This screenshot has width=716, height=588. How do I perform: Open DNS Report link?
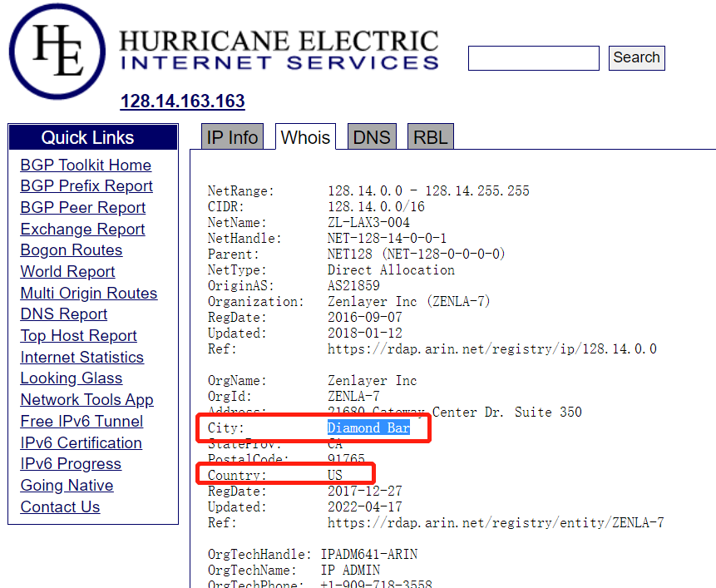click(64, 314)
